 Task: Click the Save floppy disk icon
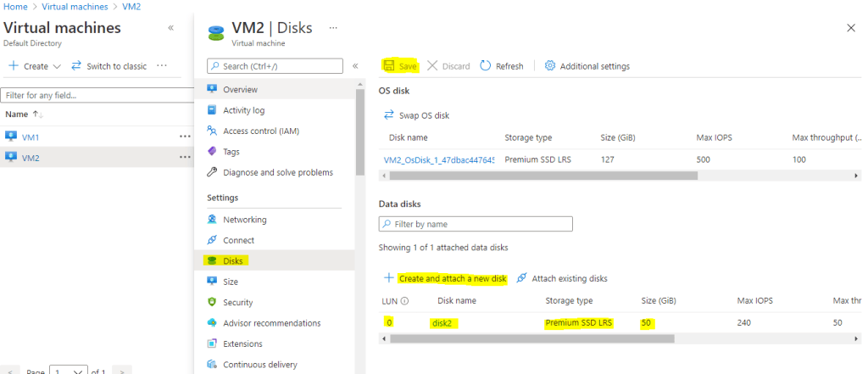pyautogui.click(x=389, y=66)
